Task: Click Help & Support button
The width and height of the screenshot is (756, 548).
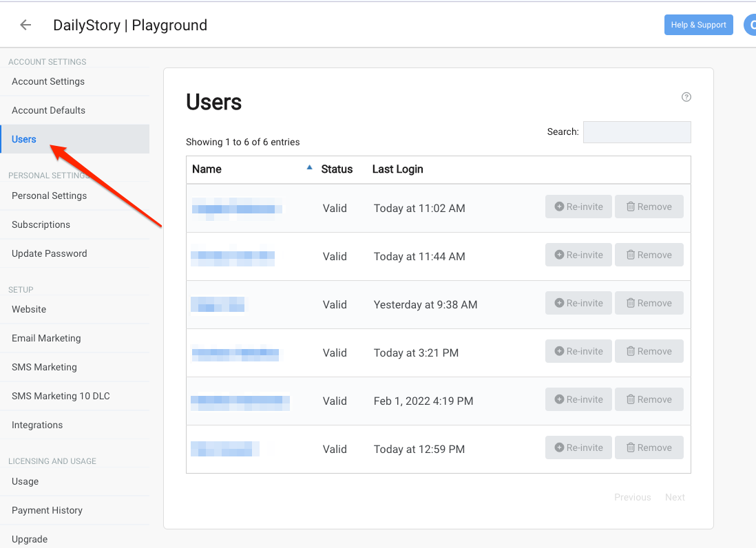Action: click(699, 25)
